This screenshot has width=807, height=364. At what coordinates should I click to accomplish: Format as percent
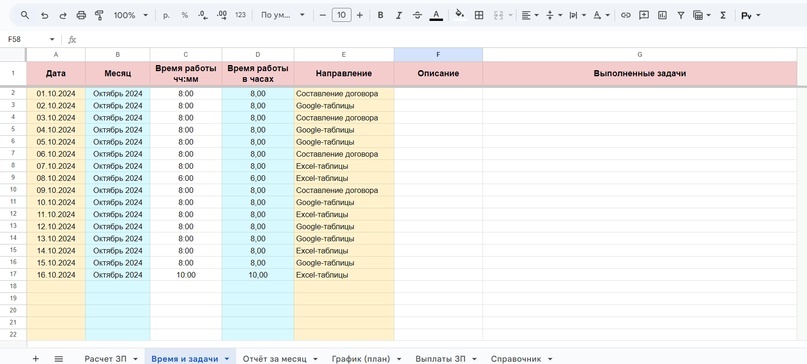[185, 15]
